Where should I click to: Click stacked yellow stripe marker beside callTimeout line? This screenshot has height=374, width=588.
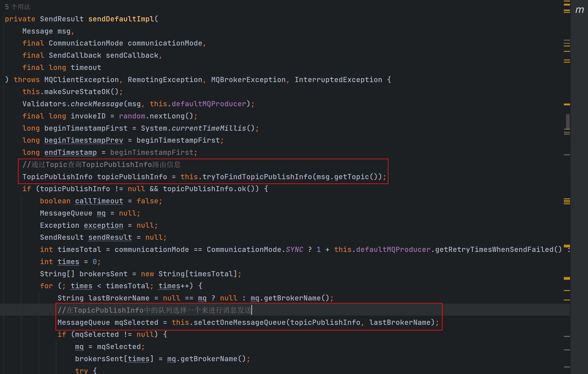(x=567, y=201)
